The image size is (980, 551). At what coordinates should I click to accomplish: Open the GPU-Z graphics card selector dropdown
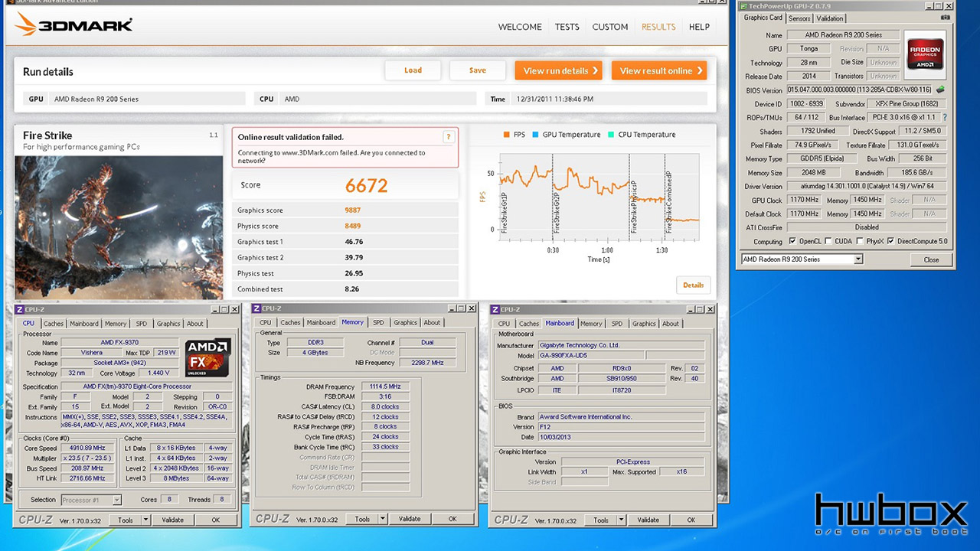tap(858, 259)
